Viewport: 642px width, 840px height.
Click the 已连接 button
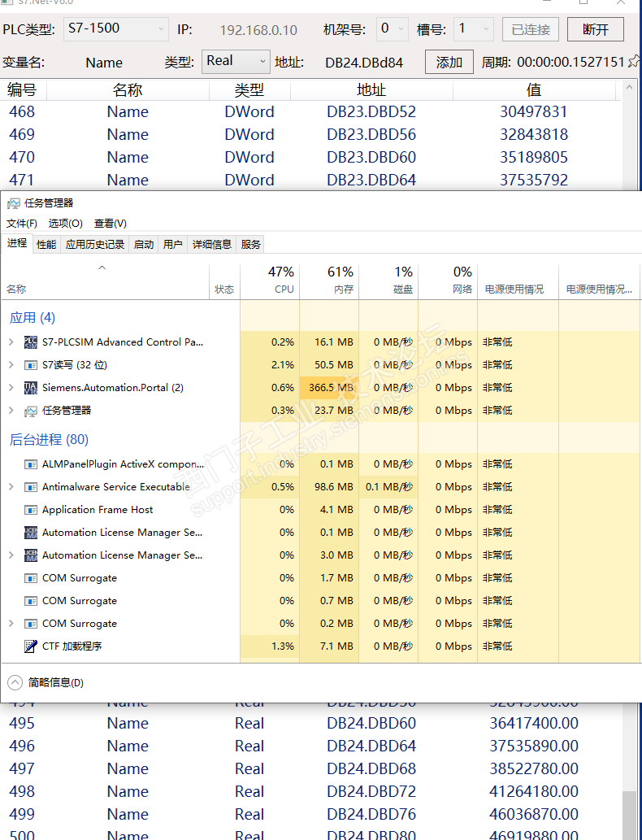(531, 29)
